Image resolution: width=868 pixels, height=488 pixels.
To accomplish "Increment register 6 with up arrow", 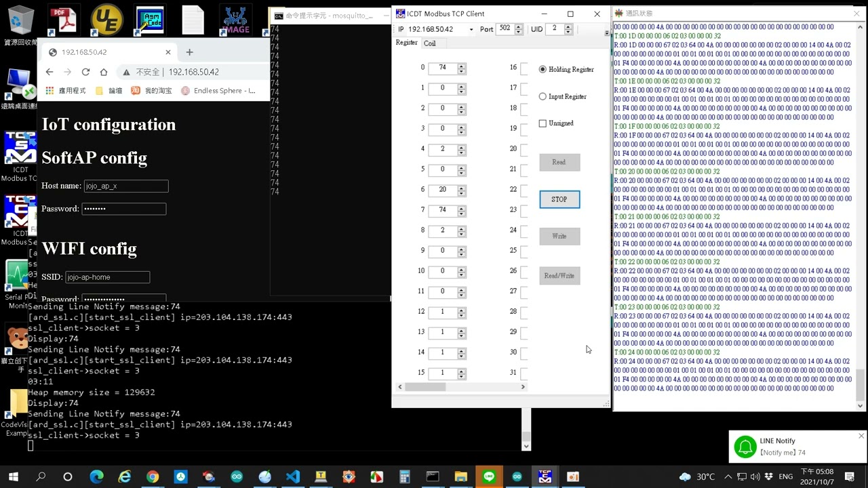I will click(462, 188).
